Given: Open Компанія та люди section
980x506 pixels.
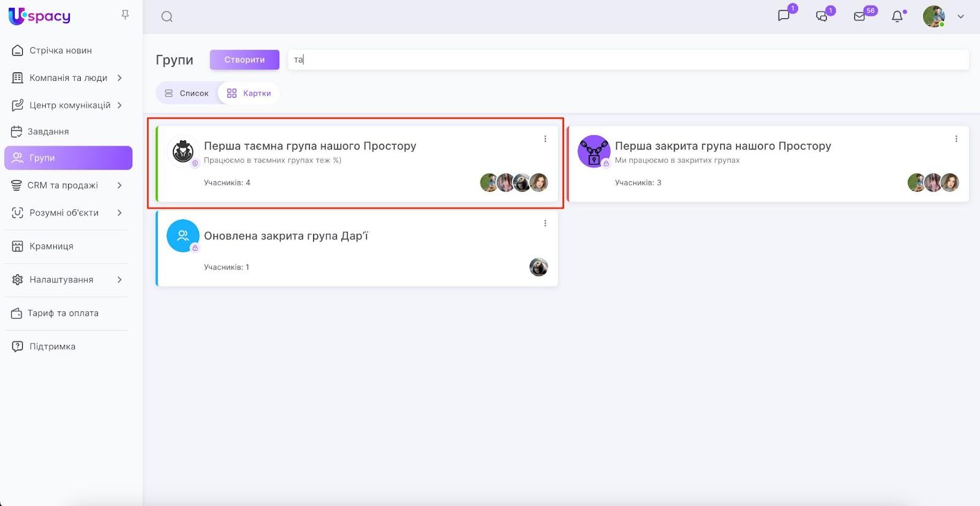Looking at the screenshot, I should [68, 78].
